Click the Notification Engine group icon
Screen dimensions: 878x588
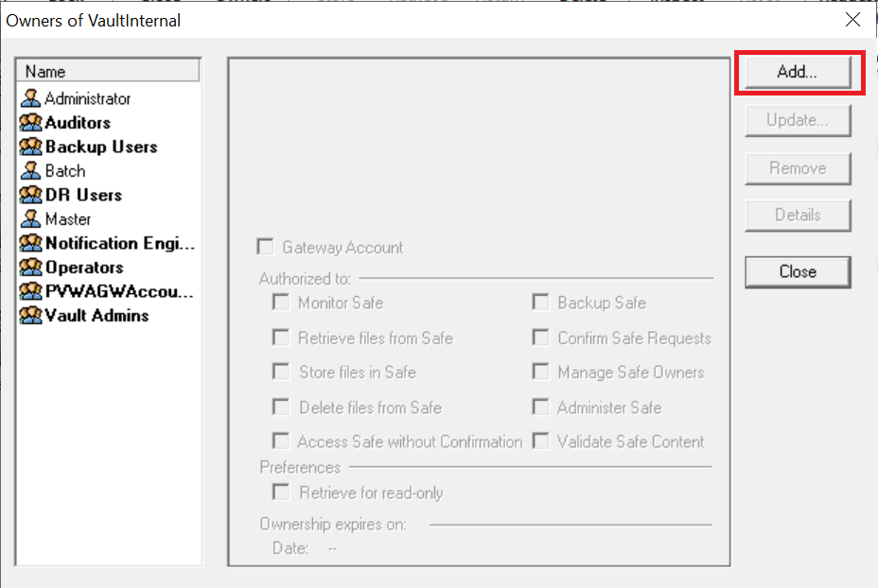(30, 243)
